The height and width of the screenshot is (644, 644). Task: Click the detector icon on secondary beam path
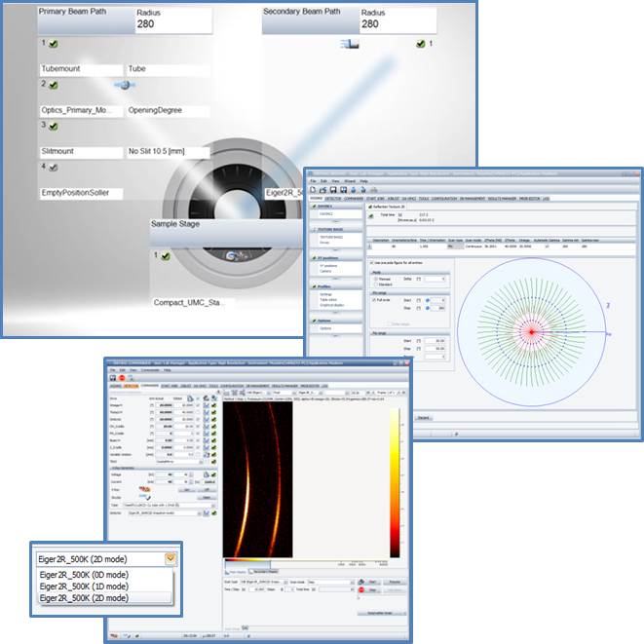coord(350,44)
